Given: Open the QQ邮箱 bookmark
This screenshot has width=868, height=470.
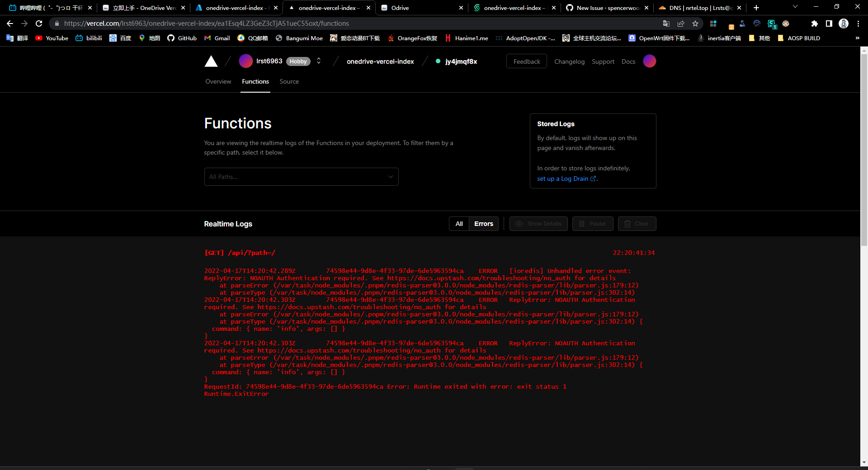Looking at the screenshot, I should tap(253, 38).
